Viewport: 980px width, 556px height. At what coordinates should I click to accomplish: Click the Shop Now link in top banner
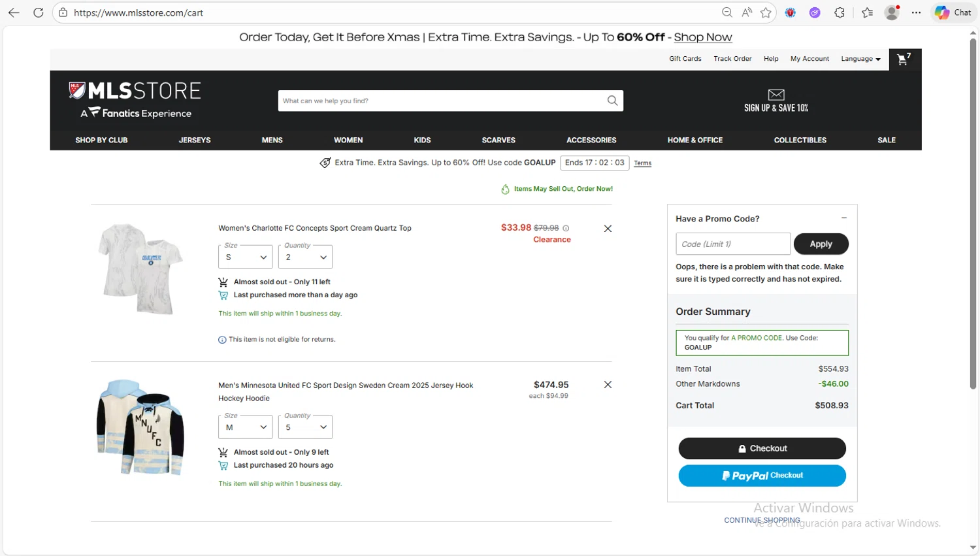click(x=703, y=37)
